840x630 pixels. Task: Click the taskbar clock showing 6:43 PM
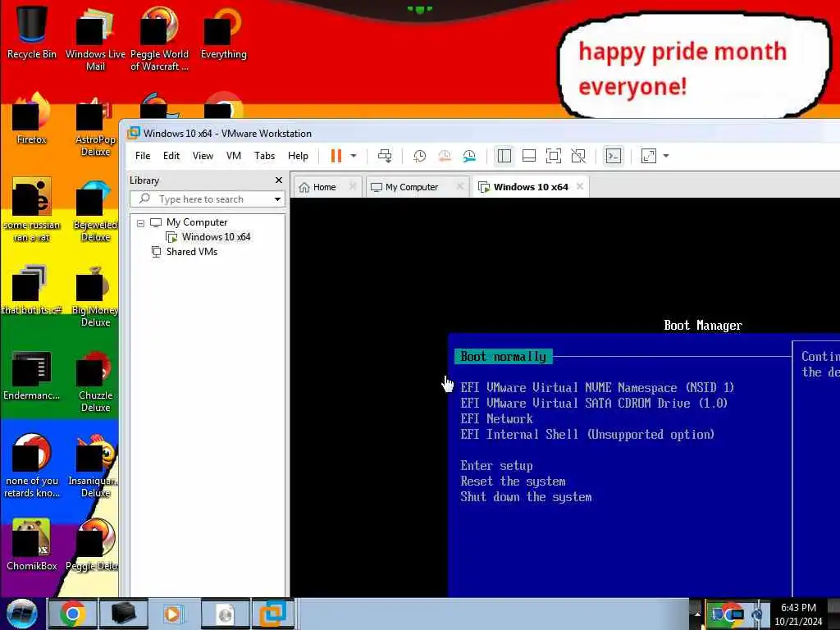click(798, 614)
